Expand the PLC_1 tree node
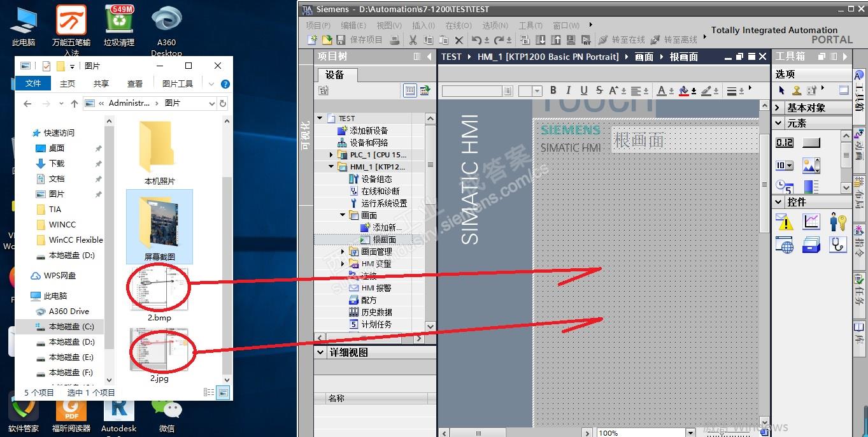The image size is (868, 437). (332, 155)
